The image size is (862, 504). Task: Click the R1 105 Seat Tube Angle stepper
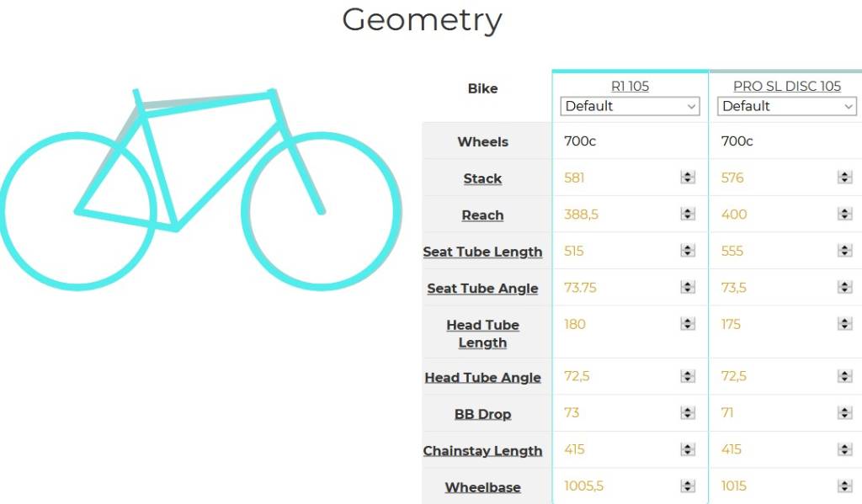coord(688,287)
